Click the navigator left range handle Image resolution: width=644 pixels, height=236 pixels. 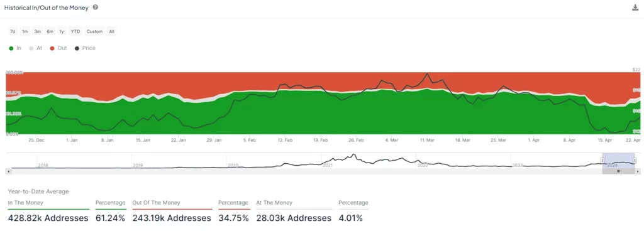[x=602, y=160]
